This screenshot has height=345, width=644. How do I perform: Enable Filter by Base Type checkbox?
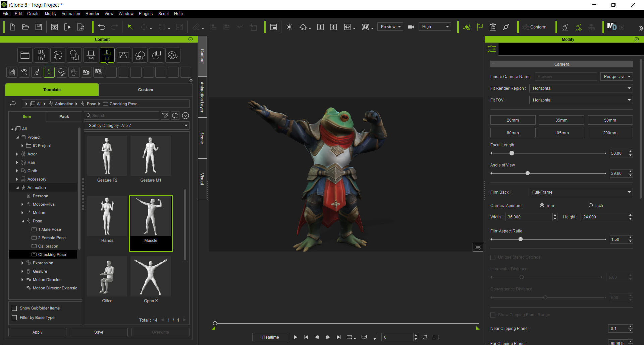point(14,318)
